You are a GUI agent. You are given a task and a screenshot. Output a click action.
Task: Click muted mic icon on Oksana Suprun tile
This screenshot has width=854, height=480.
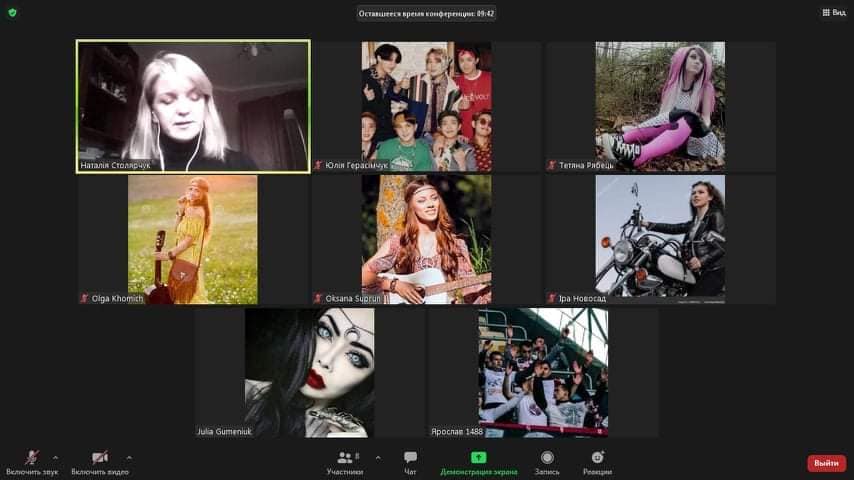[x=319, y=298]
